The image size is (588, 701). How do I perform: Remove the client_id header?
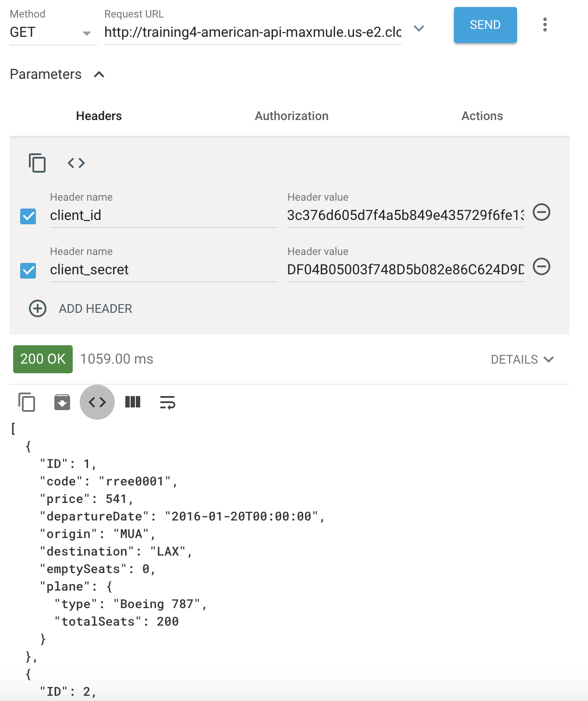[542, 212]
